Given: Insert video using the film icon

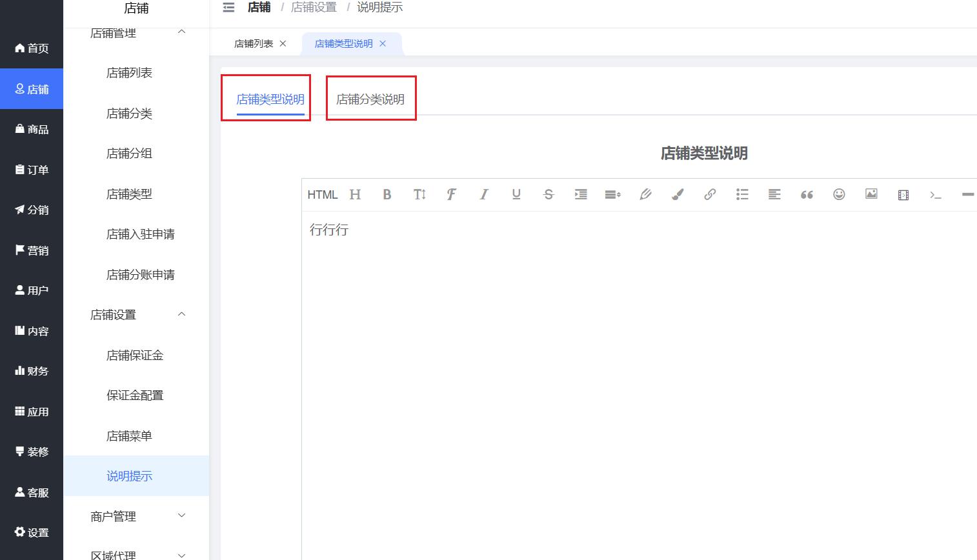Looking at the screenshot, I should point(903,194).
